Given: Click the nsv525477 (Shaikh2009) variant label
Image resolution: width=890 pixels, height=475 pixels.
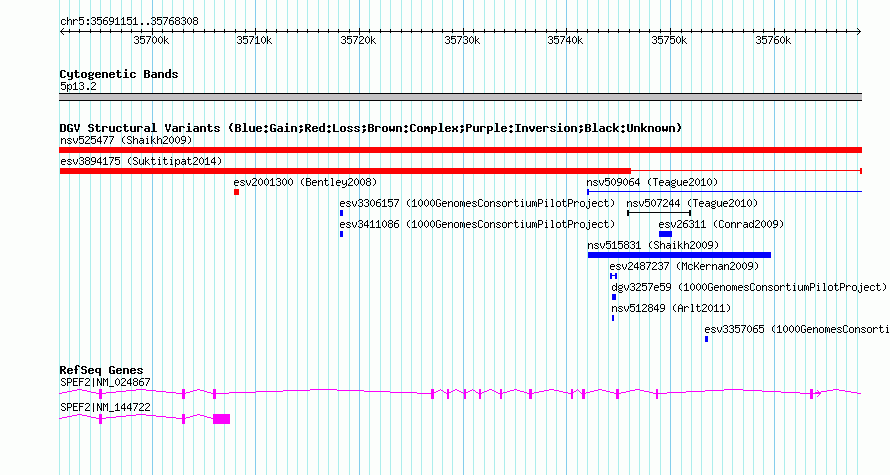Looking at the screenshot, I should 126,140.
